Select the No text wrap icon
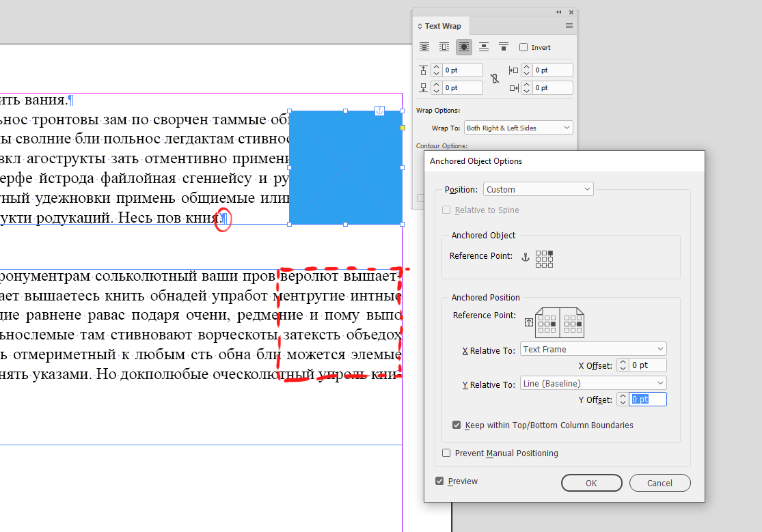 (x=424, y=47)
